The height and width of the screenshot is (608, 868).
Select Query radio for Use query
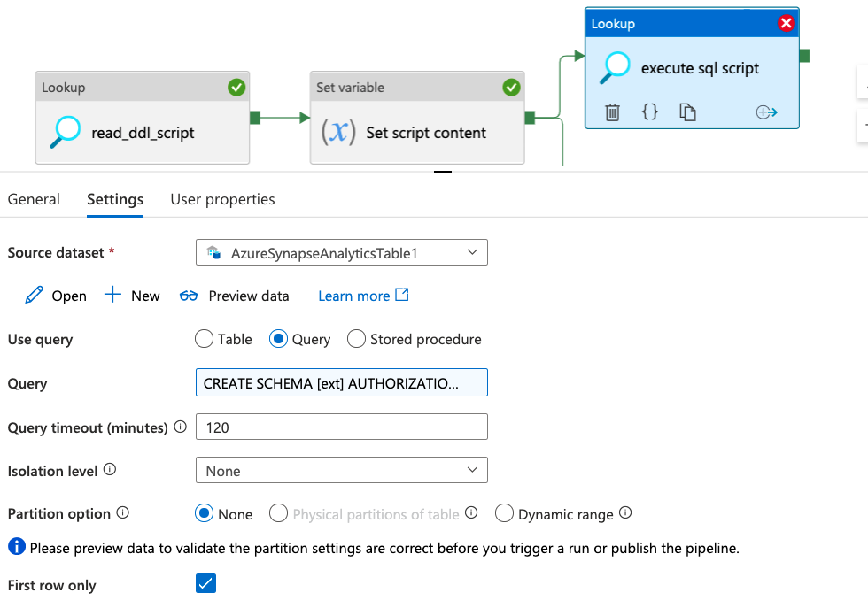[278, 339]
